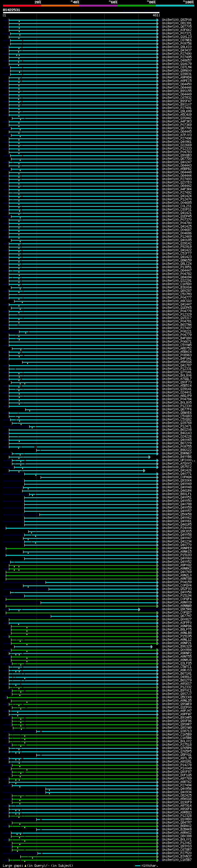
Task: Select UniRef100_P04159 label
Action: click(x=177, y=582)
